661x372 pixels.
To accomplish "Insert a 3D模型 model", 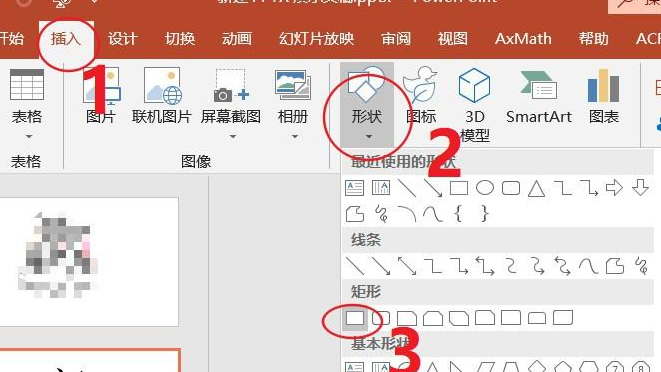I will tap(474, 105).
